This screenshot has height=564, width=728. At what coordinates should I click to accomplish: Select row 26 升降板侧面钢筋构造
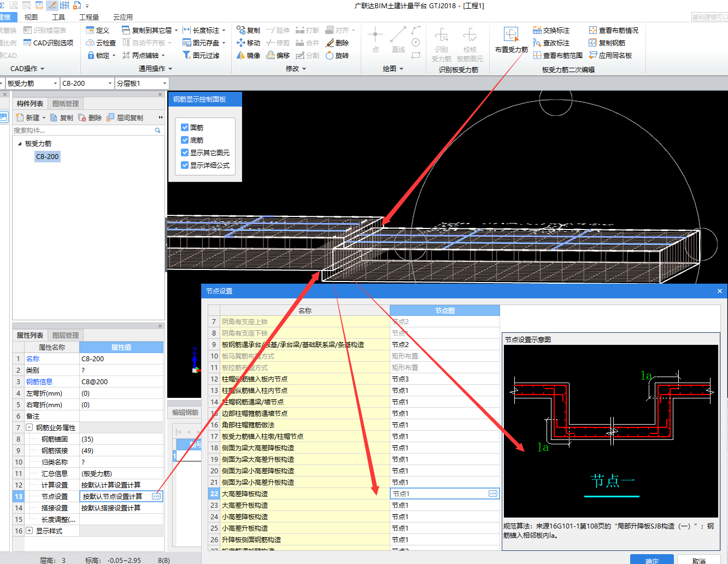pyautogui.click(x=354, y=540)
